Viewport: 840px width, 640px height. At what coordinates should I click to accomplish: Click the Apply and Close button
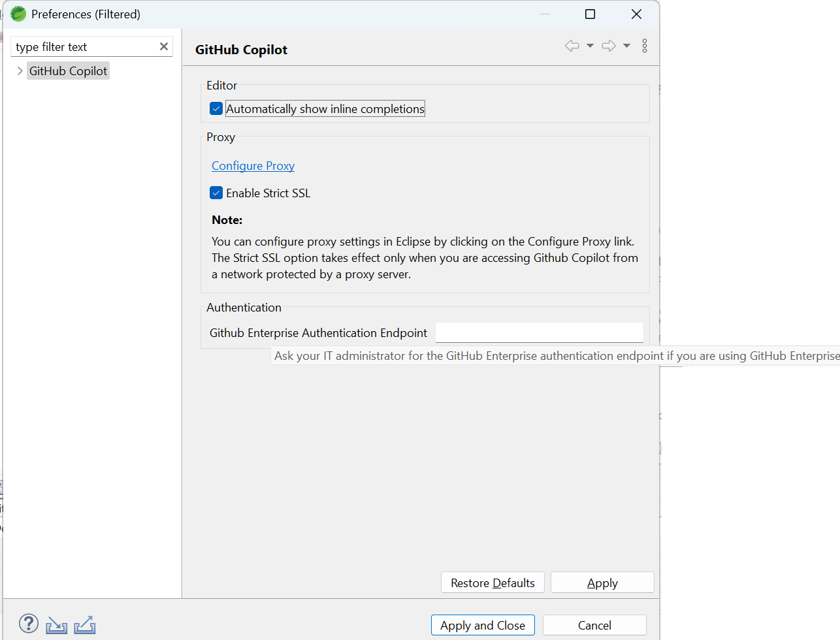pyautogui.click(x=483, y=625)
